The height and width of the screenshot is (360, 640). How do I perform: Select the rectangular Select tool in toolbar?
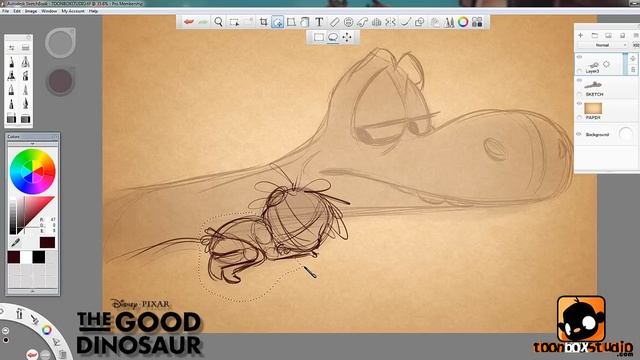coord(234,22)
